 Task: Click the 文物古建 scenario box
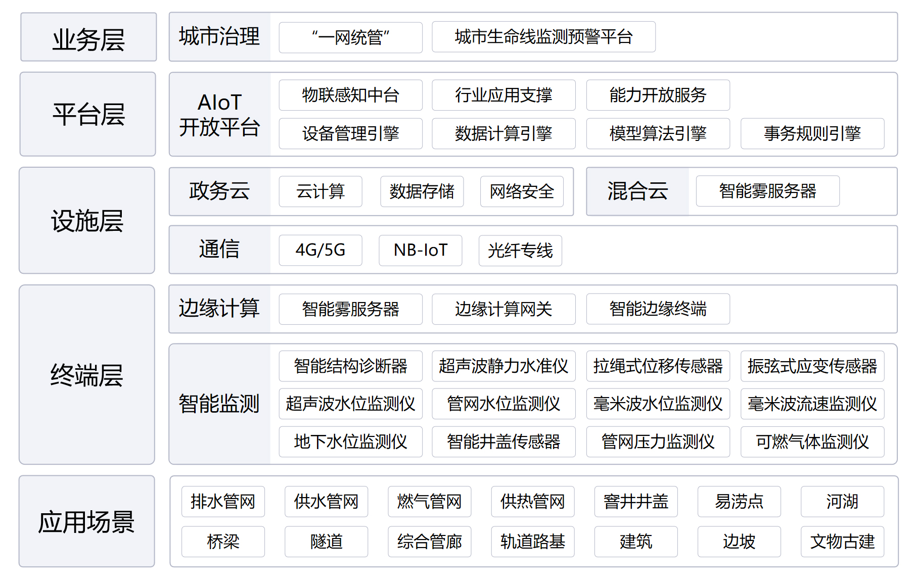pos(842,542)
